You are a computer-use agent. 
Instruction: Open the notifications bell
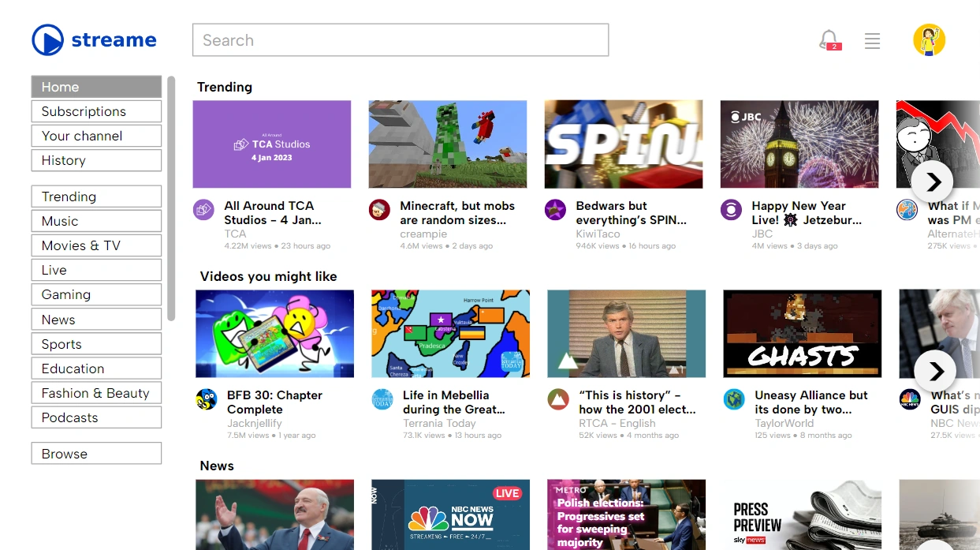tap(829, 39)
